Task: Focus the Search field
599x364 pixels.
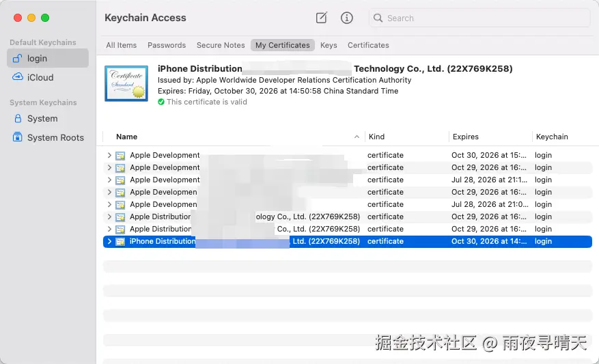Action: tap(479, 18)
